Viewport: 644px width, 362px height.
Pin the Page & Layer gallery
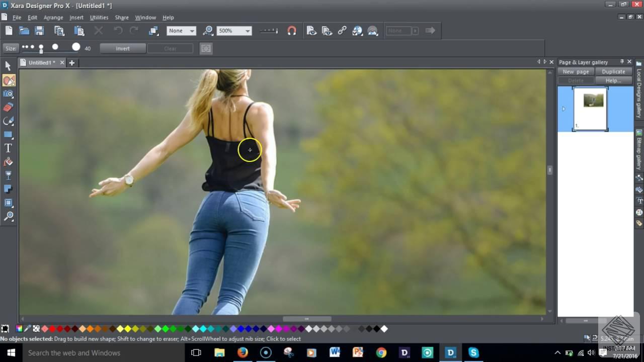pyautogui.click(x=622, y=62)
